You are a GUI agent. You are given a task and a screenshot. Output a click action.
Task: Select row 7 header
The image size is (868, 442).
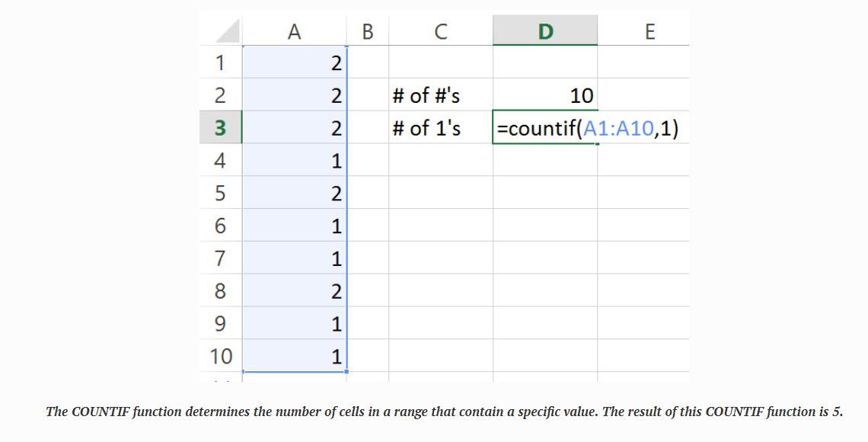220,259
